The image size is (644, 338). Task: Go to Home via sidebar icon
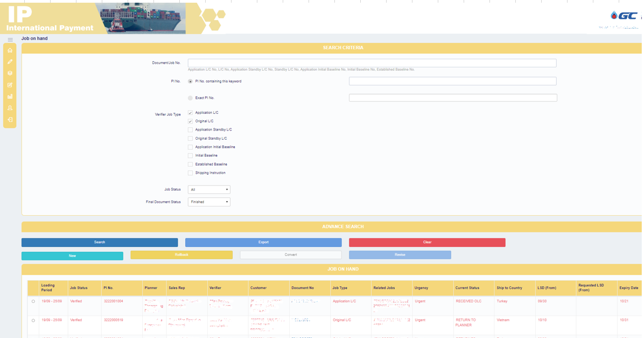(10, 50)
